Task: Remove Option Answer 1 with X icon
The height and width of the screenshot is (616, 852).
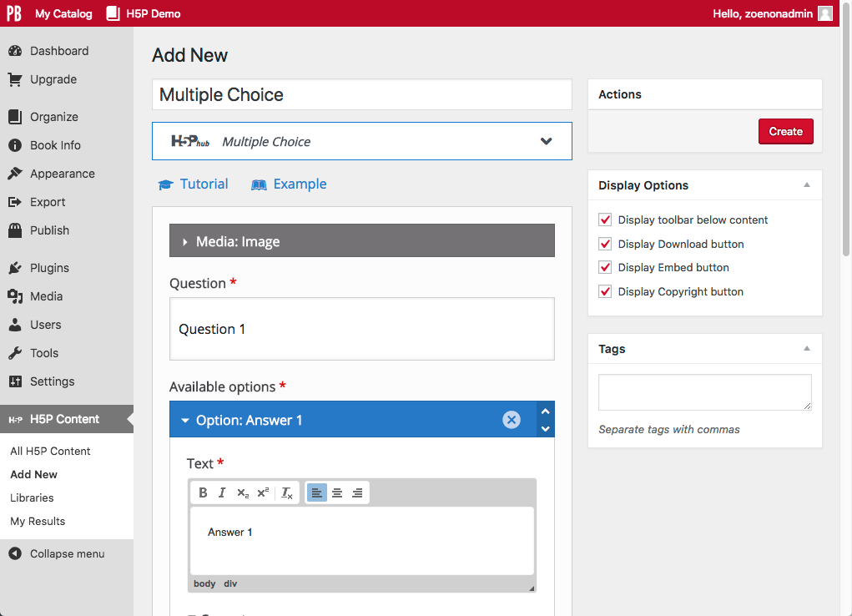Action: [512, 420]
